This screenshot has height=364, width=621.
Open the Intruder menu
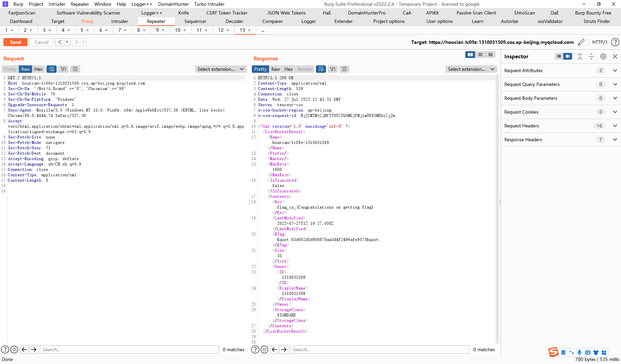[57, 4]
